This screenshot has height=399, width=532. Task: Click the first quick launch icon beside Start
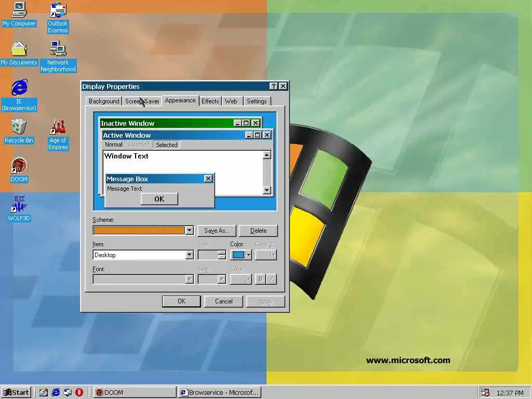pos(44,393)
